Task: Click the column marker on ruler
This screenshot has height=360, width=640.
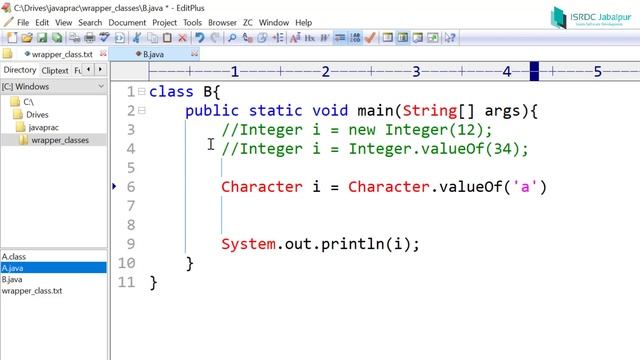Action: pos(534,71)
